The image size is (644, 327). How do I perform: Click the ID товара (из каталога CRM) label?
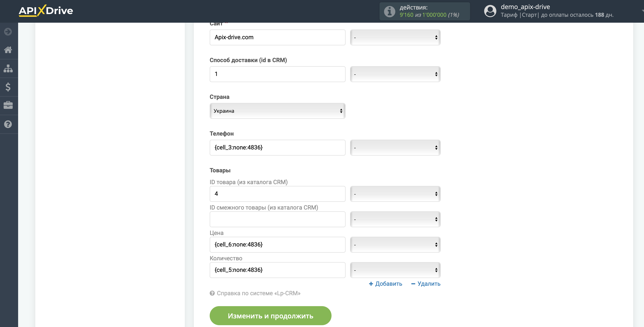pyautogui.click(x=249, y=182)
